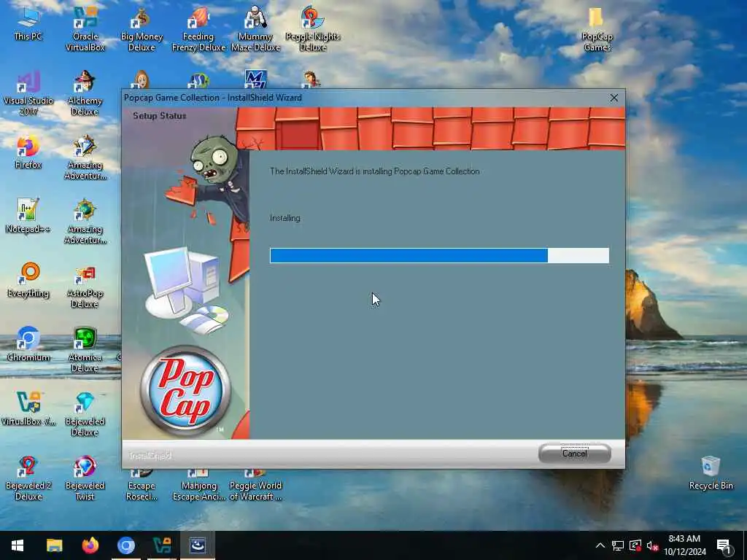
Task: Select Visual Studio 2017 desktop shortcut
Action: tap(28, 93)
